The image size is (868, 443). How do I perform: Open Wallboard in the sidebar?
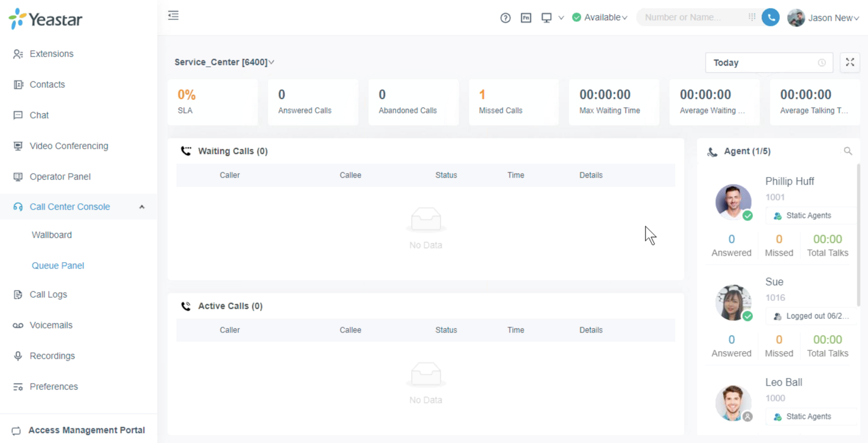coord(52,235)
